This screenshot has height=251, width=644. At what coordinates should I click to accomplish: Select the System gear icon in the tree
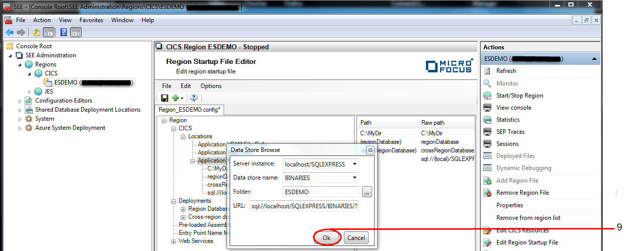pyautogui.click(x=29, y=119)
